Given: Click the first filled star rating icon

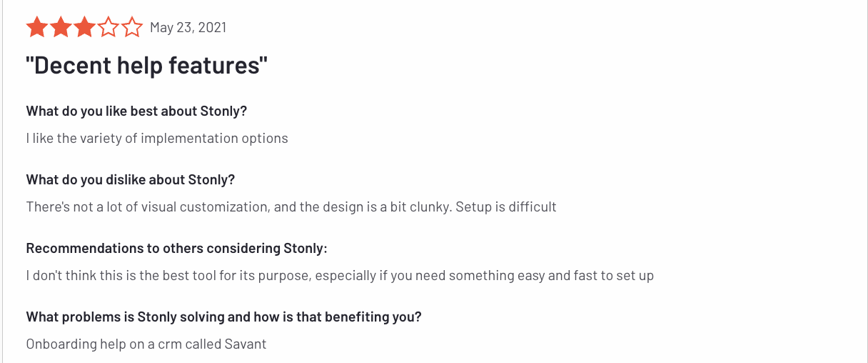Looking at the screenshot, I should click(x=37, y=28).
